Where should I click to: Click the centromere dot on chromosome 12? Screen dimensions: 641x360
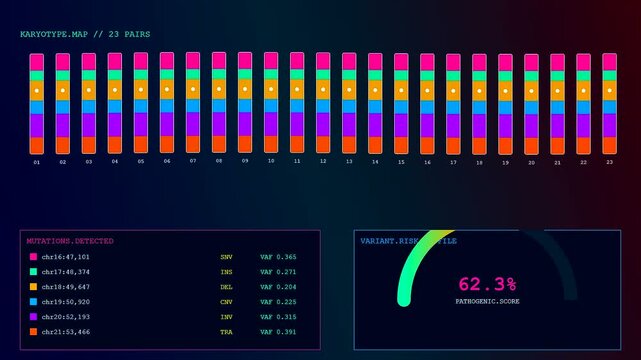[x=323, y=89]
